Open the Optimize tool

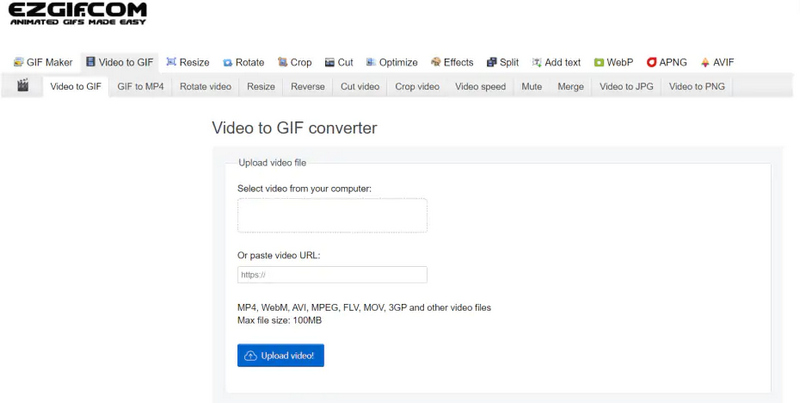392,62
